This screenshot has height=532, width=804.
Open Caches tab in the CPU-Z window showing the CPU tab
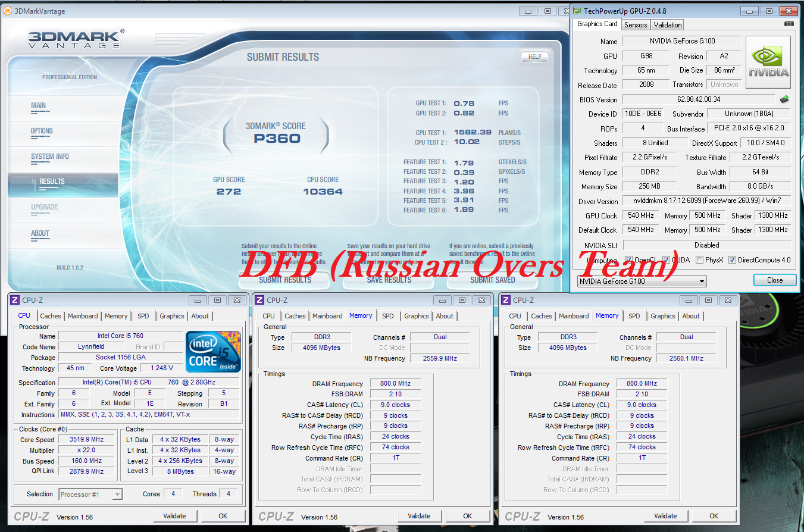point(51,316)
